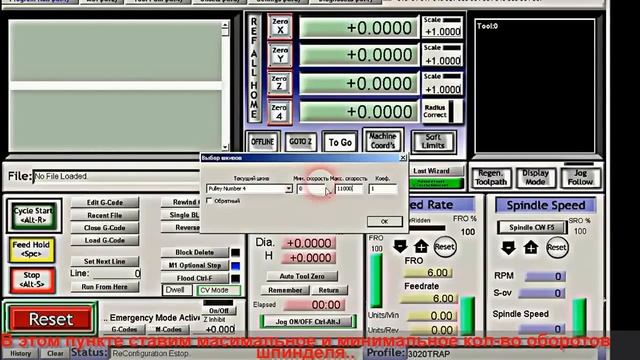The image size is (640, 360).
Task: Decrease spindle speed override with down arrow
Action: (x=508, y=248)
